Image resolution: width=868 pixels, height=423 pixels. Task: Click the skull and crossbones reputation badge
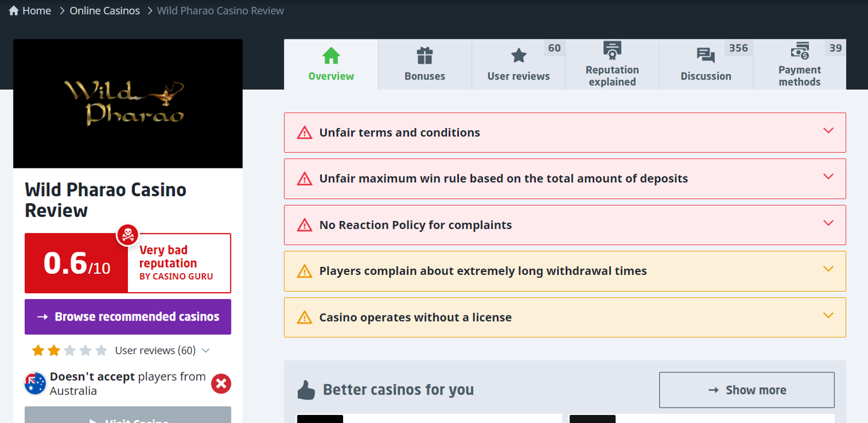coord(127,235)
